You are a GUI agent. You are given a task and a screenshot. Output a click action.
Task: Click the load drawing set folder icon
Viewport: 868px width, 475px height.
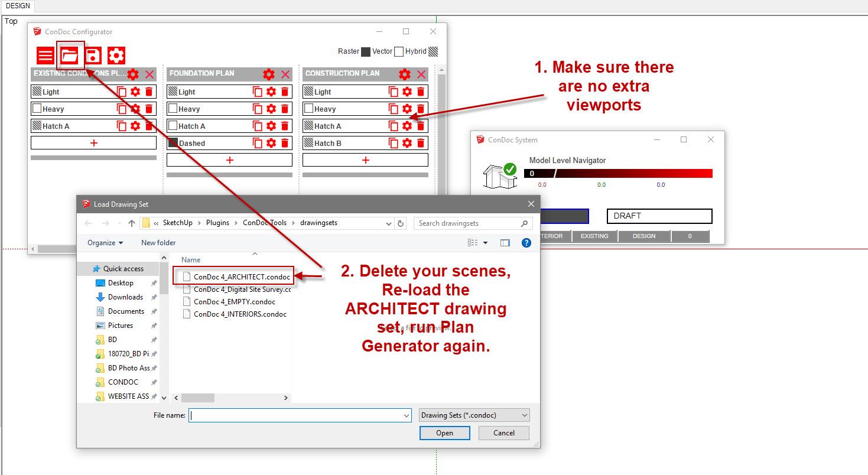click(x=70, y=56)
